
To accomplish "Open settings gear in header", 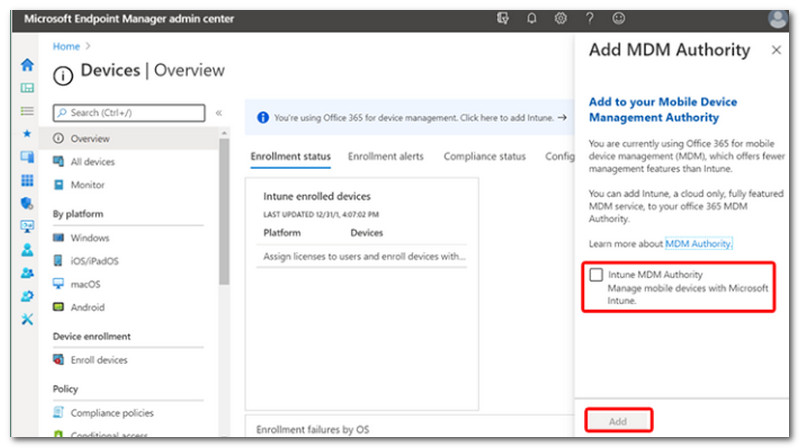I will coord(561,19).
